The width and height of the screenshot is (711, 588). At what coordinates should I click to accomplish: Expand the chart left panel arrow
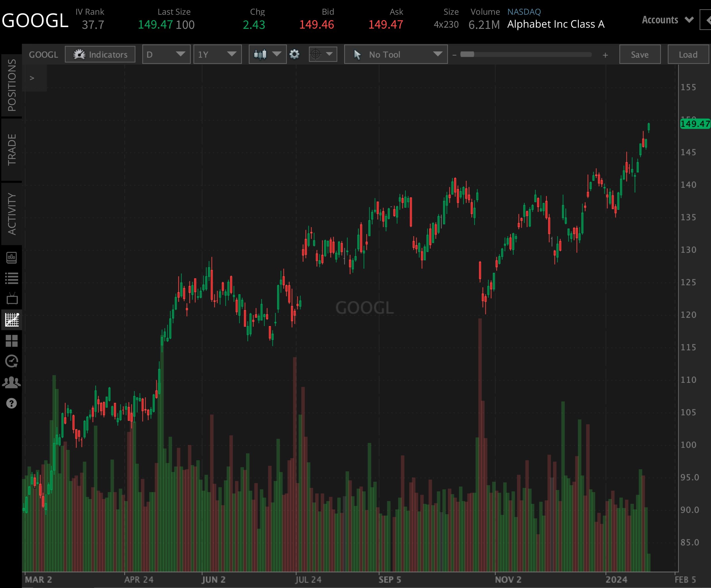pyautogui.click(x=32, y=78)
